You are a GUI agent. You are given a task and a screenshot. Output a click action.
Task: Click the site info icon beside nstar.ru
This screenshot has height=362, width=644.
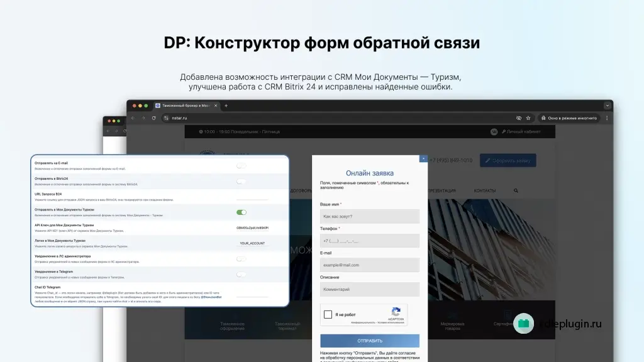coord(166,118)
